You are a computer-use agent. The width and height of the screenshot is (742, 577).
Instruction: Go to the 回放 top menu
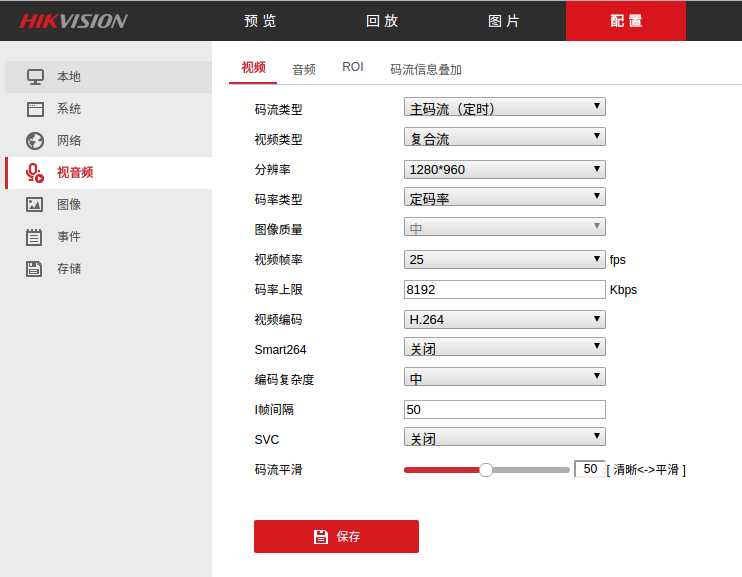pyautogui.click(x=382, y=21)
